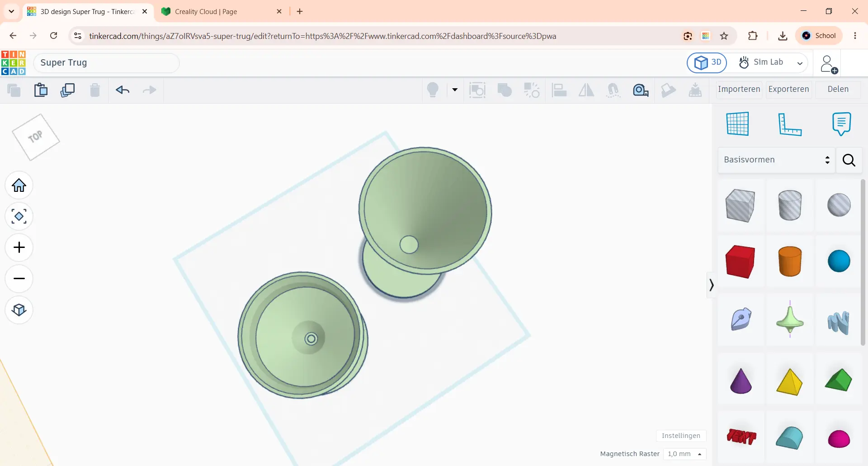
Task: Open the Basisvormen shape category dropdown
Action: (x=776, y=160)
